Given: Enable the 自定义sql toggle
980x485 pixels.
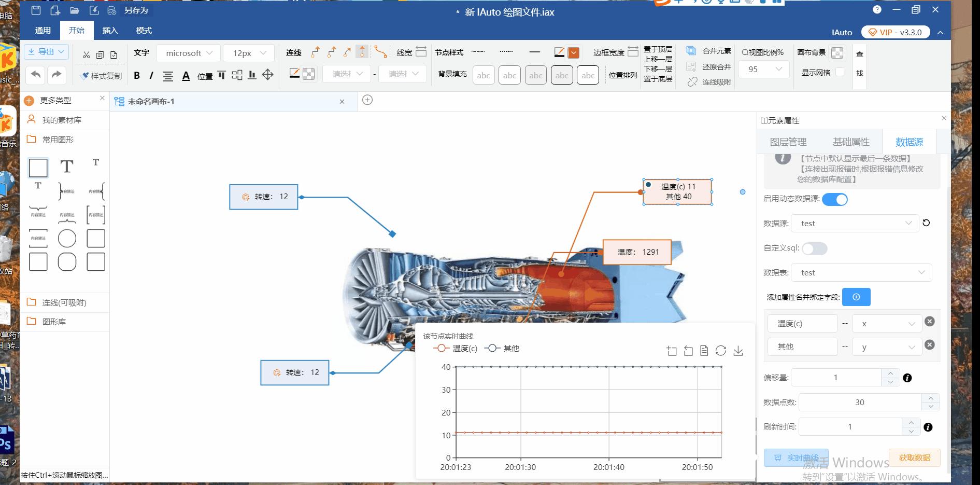Looking at the screenshot, I should point(814,248).
